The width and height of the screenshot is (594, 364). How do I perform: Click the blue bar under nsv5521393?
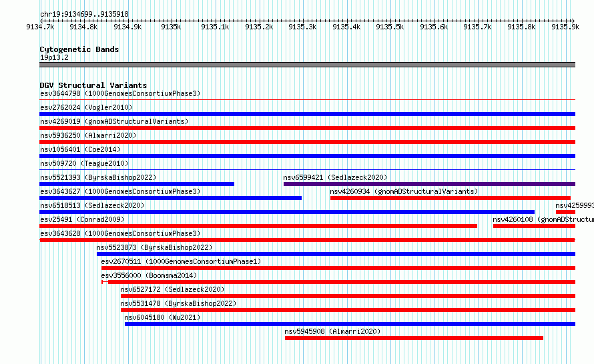137,184
